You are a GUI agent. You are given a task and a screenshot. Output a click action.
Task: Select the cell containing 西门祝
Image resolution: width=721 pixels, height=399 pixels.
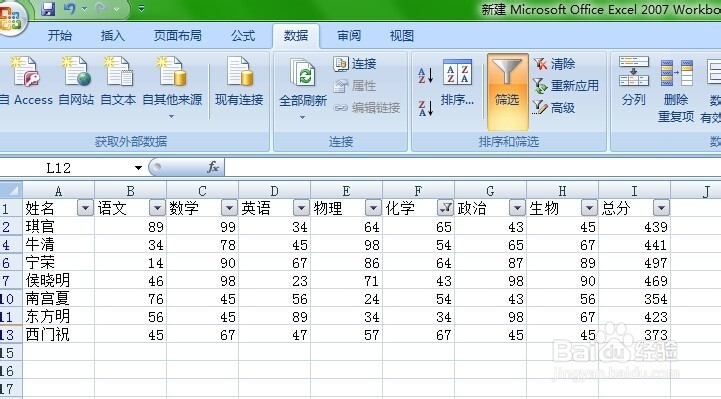click(58, 335)
